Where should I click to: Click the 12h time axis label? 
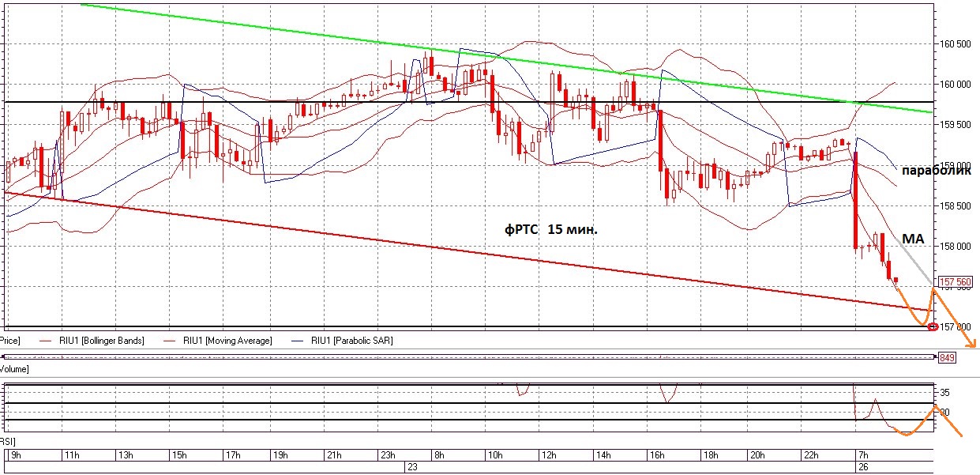click(548, 456)
